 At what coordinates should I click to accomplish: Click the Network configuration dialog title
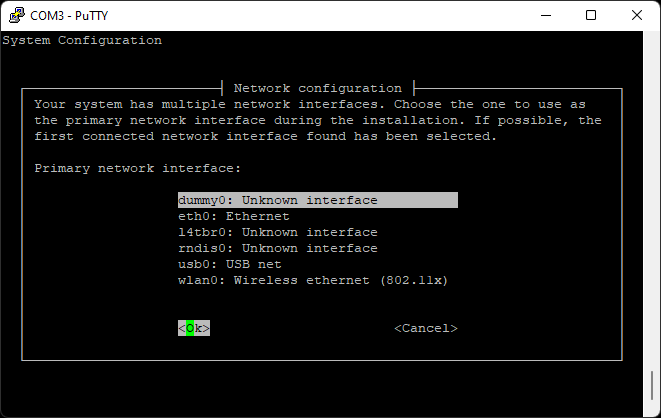coord(317,88)
